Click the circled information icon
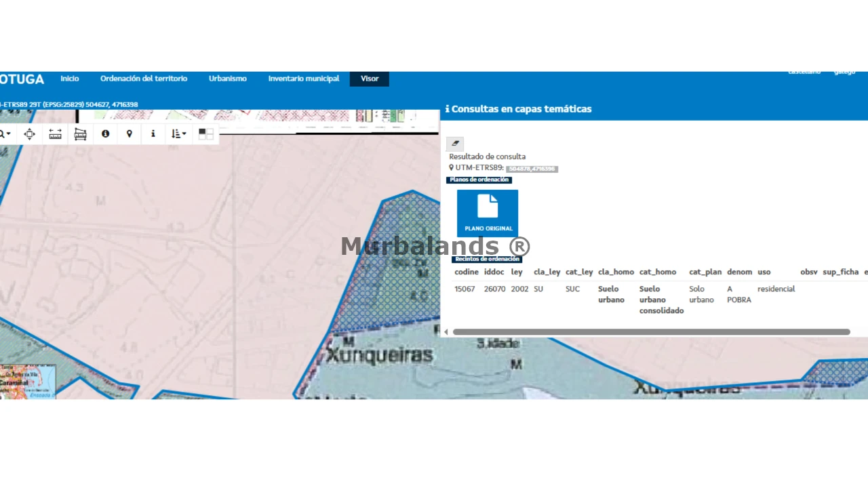This screenshot has width=868, height=488. (x=105, y=134)
